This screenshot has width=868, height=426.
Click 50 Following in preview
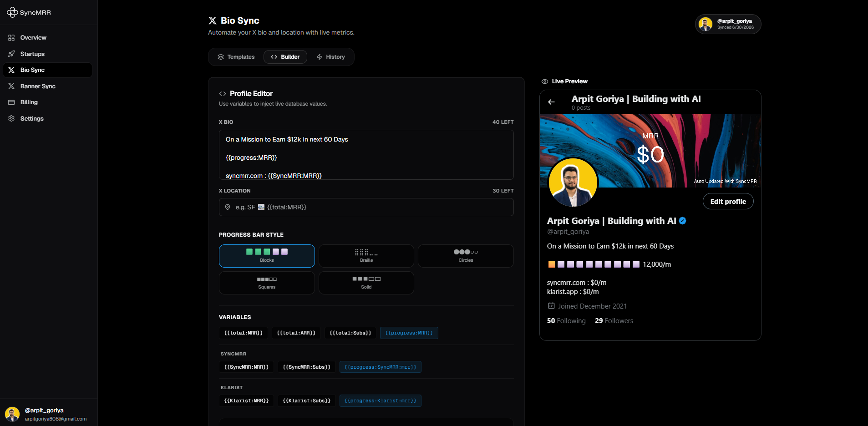click(x=566, y=321)
